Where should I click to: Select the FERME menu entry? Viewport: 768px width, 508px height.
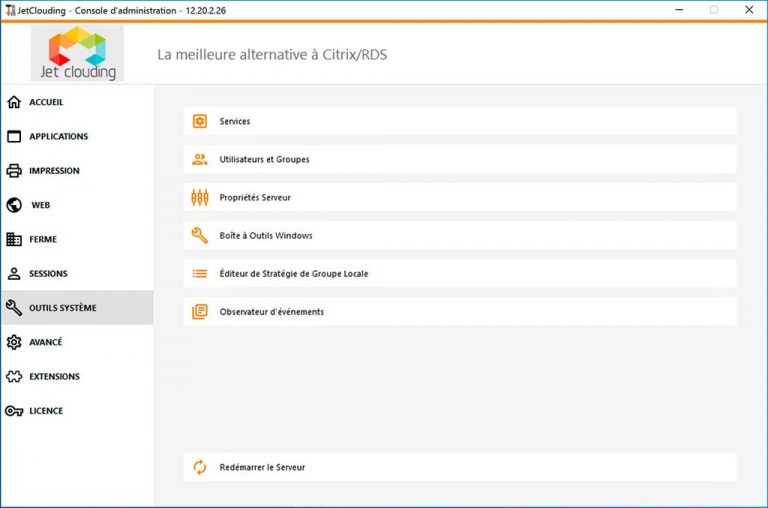[x=77, y=239]
